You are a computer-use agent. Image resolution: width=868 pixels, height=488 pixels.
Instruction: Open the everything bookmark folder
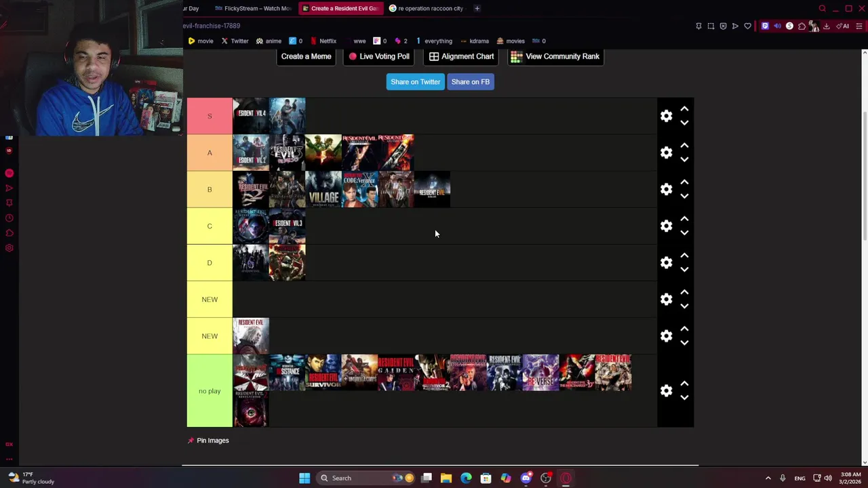[434, 41]
